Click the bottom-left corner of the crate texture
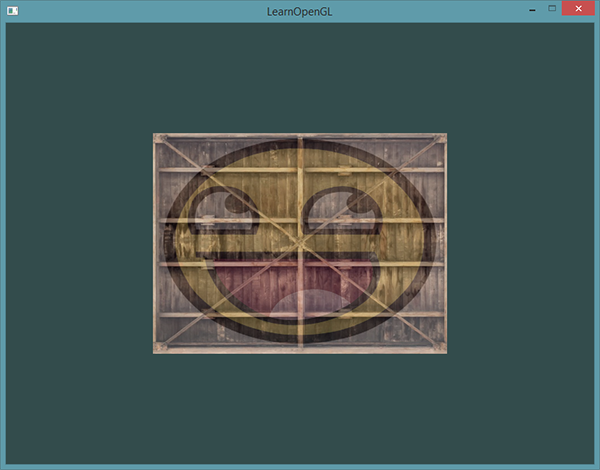Image resolution: width=600 pixels, height=470 pixels. [x=157, y=348]
